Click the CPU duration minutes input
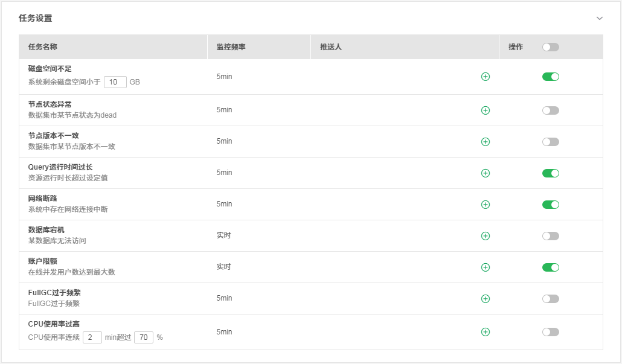Image resolution: width=622 pixels, height=364 pixels. click(92, 337)
